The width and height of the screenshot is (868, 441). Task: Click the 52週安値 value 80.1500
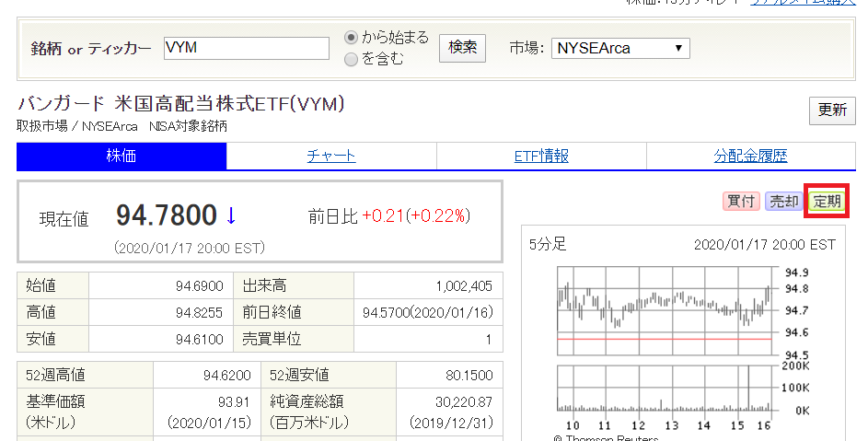point(469,376)
